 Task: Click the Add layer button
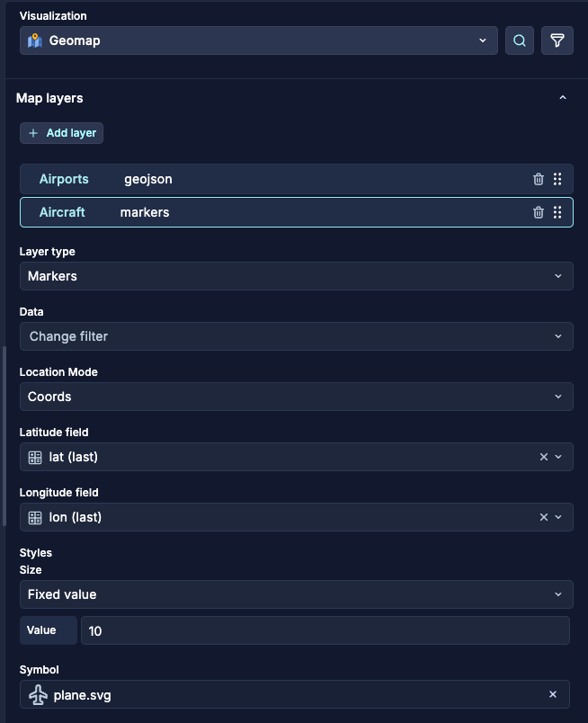coord(61,132)
